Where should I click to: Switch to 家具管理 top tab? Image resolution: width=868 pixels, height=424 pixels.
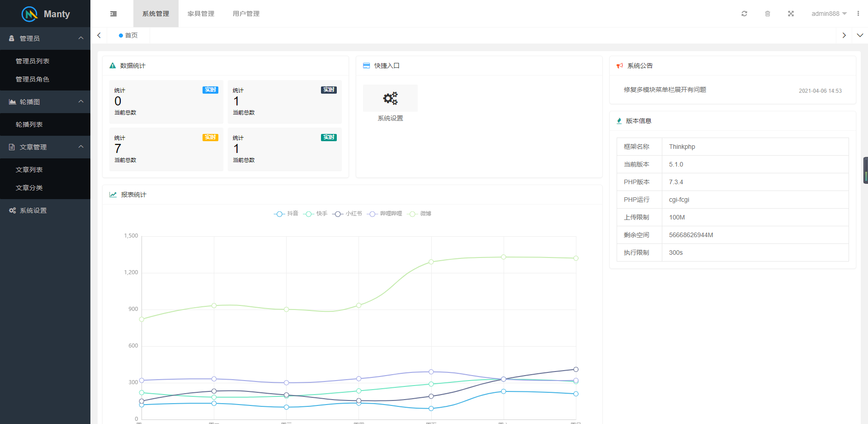pos(201,14)
